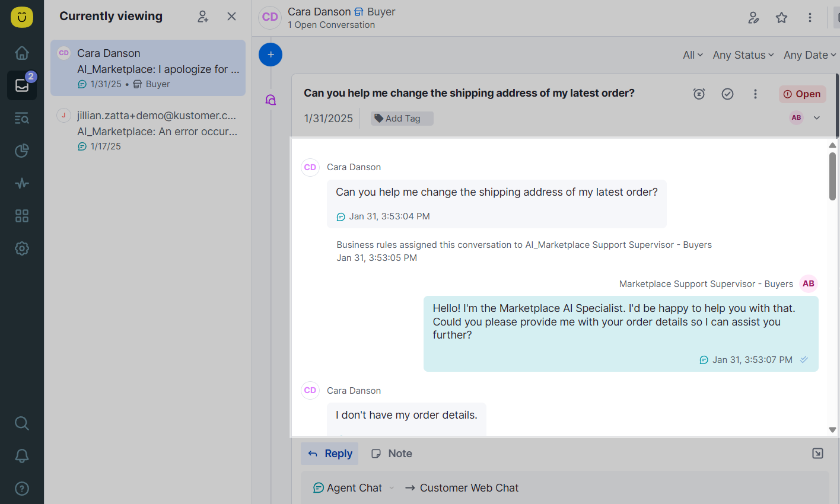Click the Marketplace AI Specialist reply bubble
The image size is (840, 504).
tap(621, 334)
